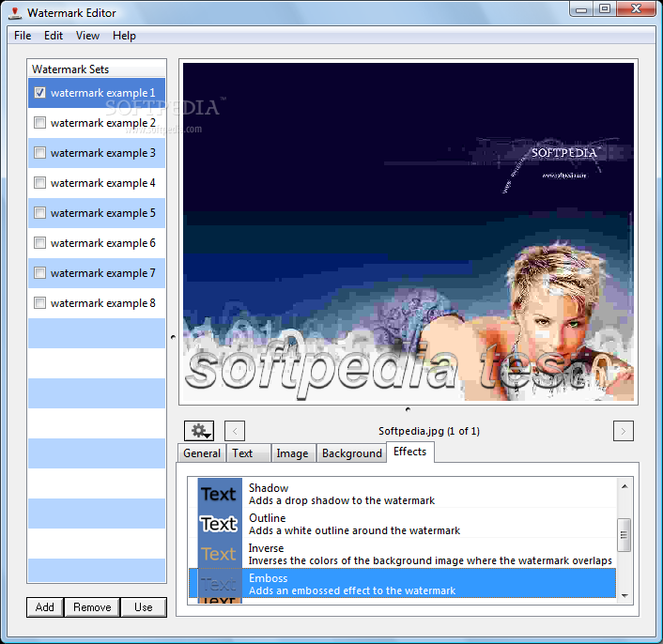Enable checkbox for watermark example 6
This screenshot has width=663, height=644.
click(39, 242)
